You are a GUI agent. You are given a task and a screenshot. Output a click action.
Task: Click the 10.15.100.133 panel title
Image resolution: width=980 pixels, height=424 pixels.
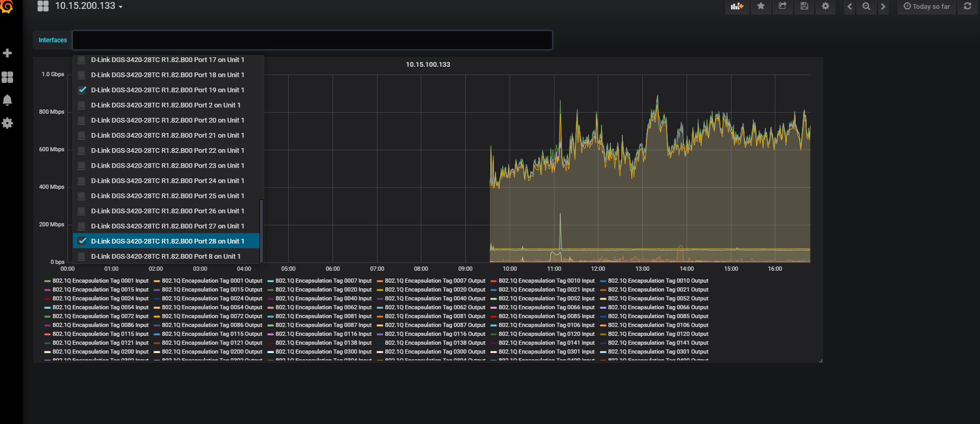point(428,65)
